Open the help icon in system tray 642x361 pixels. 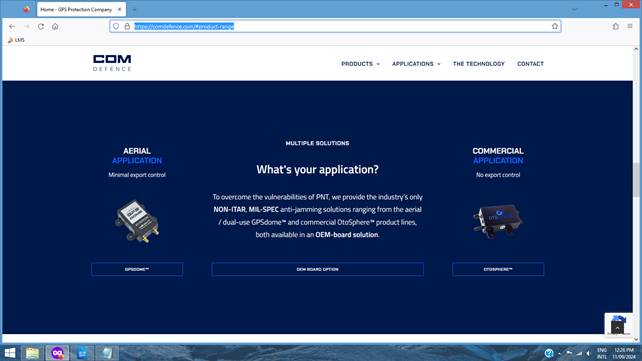point(549,353)
